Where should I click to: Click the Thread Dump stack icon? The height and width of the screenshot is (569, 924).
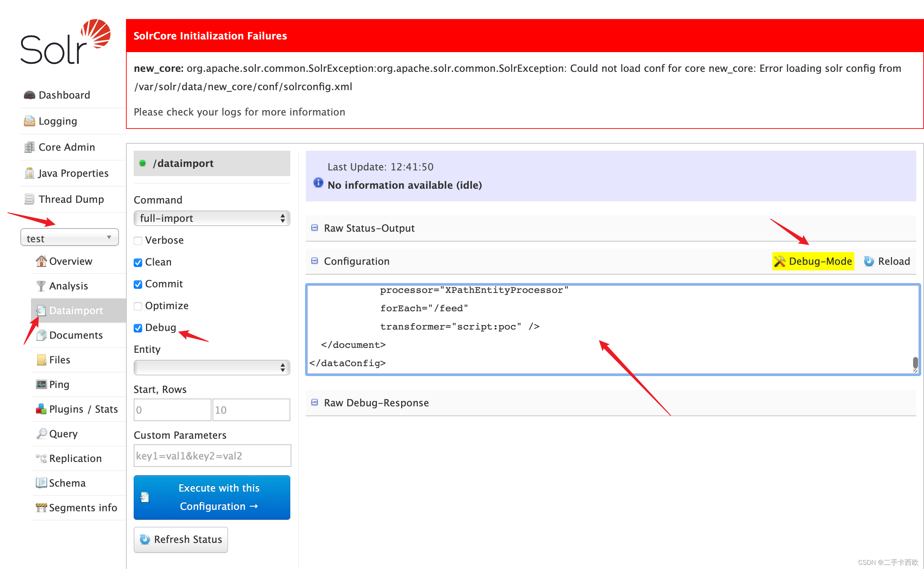29,199
